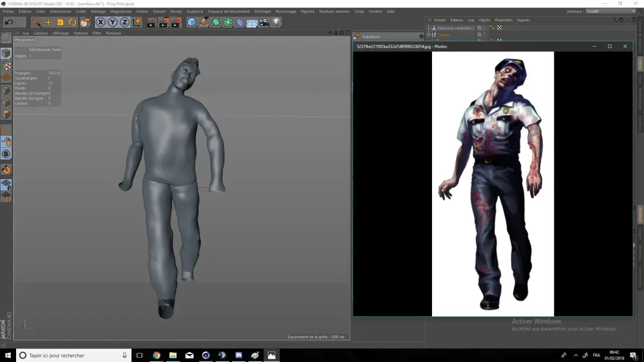Open the Interface layout dropdown showing Sculpt
This screenshot has height=362, width=644.
[x=611, y=11]
